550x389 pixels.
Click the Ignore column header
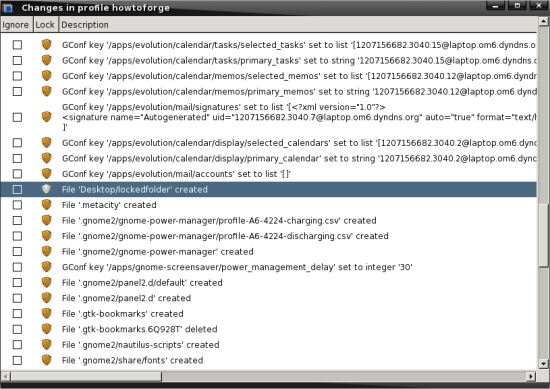point(16,25)
